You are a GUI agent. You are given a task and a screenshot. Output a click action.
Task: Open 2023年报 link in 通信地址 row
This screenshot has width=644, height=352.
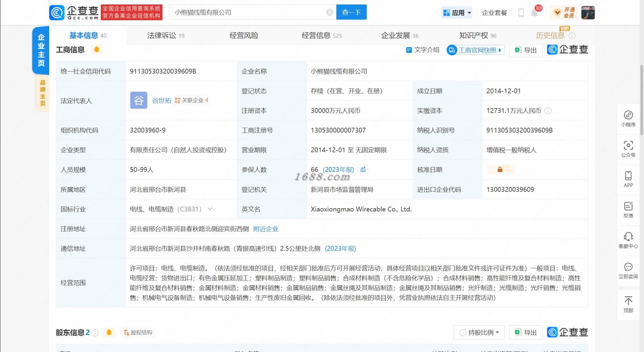tap(340, 248)
